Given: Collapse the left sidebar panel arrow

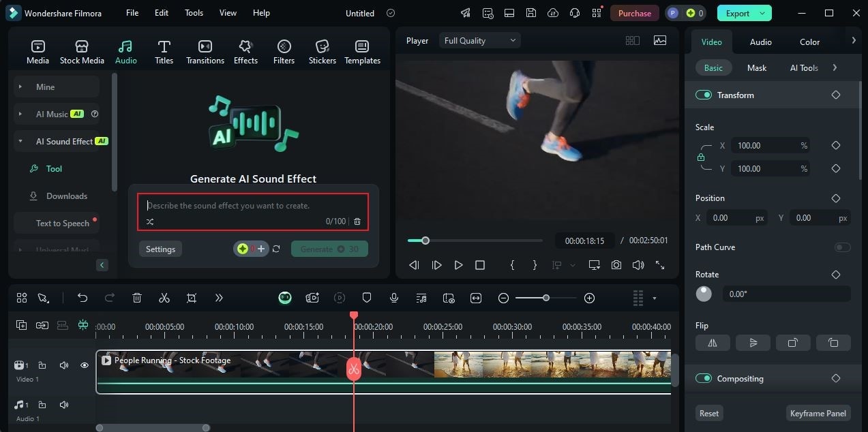Looking at the screenshot, I should click(102, 265).
